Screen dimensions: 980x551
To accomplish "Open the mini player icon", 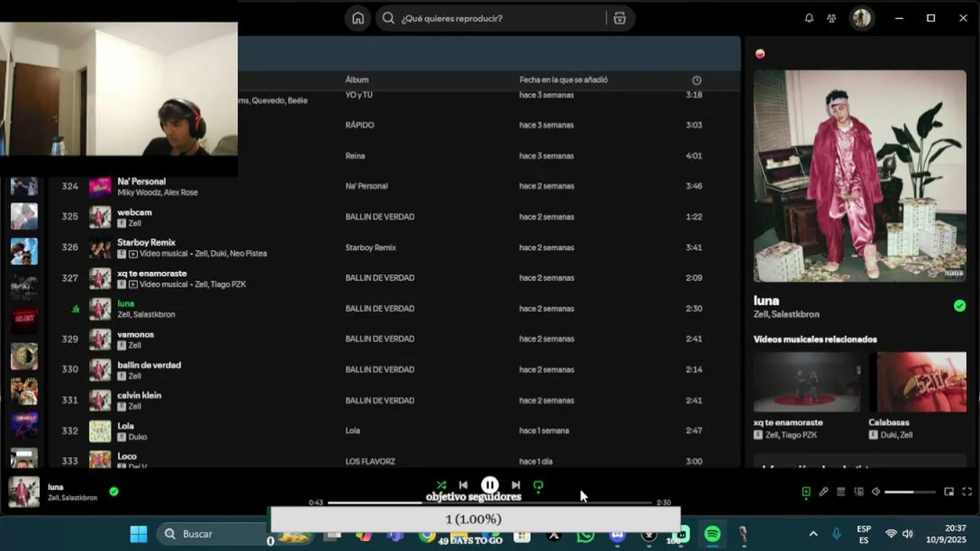I will tap(949, 492).
